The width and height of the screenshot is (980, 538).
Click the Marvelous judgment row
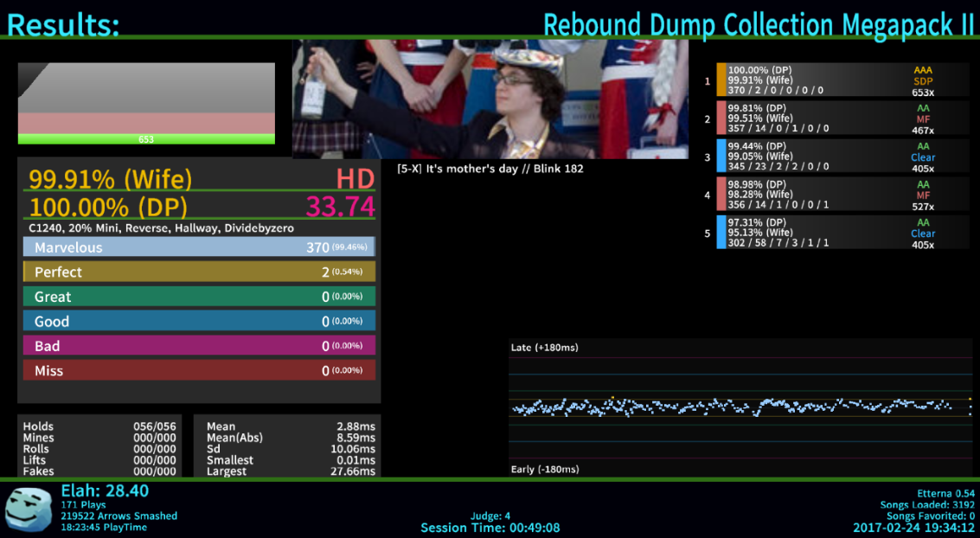pos(199,247)
